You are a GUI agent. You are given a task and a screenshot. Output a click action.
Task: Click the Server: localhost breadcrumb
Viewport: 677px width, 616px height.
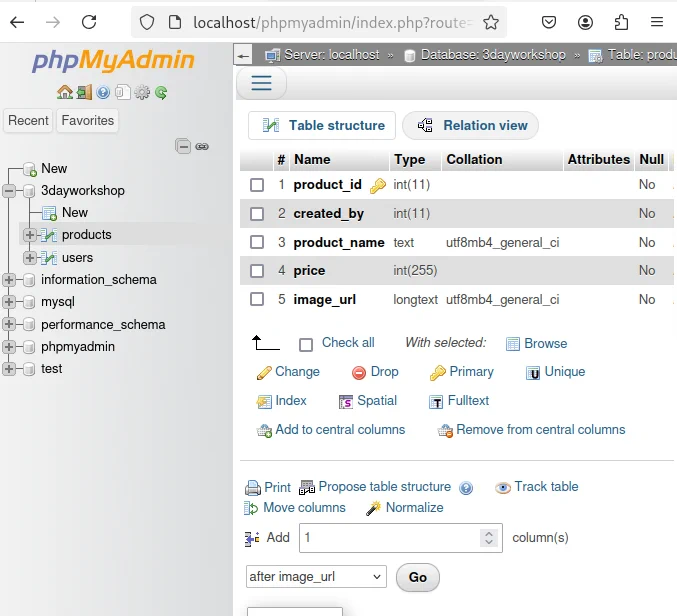pyautogui.click(x=332, y=55)
